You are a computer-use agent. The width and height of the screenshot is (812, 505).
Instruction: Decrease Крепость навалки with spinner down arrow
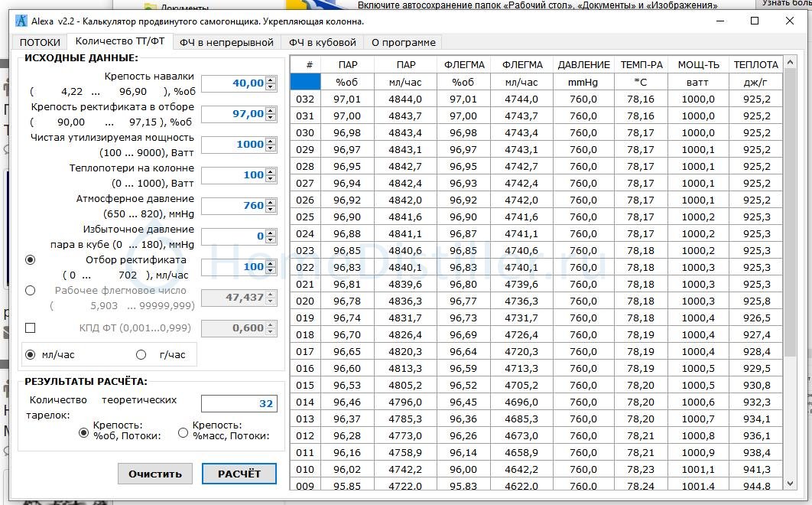point(271,87)
